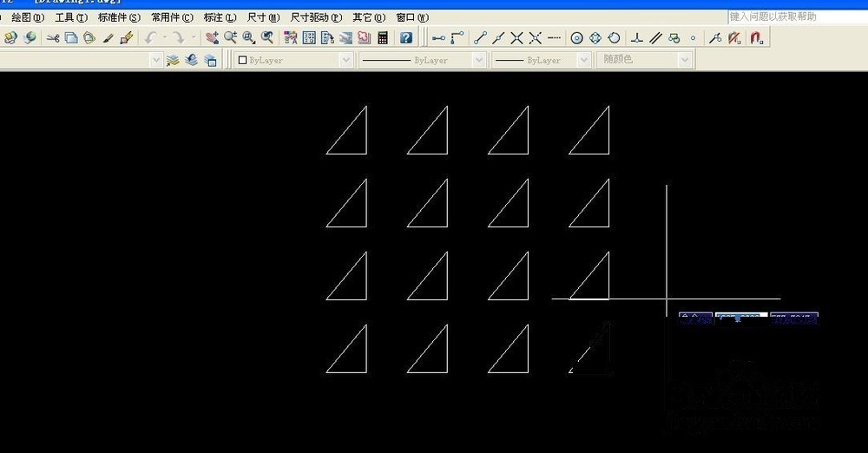Select the Snap to Insert icon
This screenshot has height=453, width=868.
click(674, 38)
